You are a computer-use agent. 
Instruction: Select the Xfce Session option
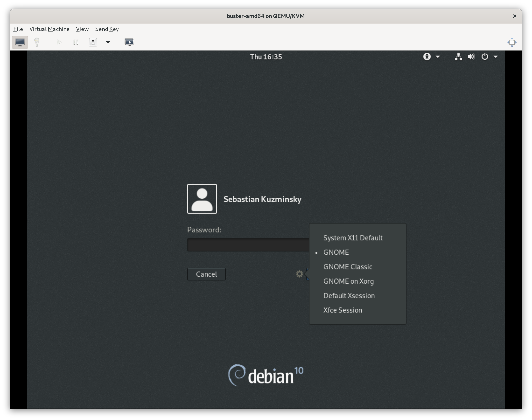343,310
